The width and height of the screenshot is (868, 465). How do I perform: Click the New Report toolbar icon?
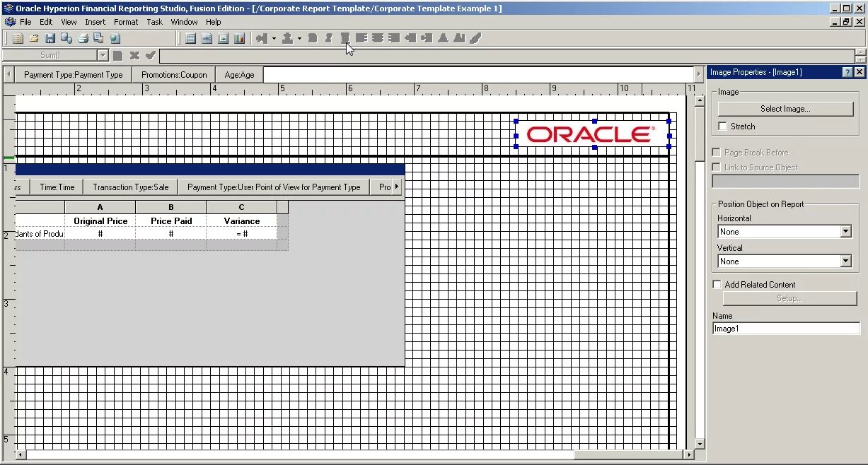coord(19,38)
